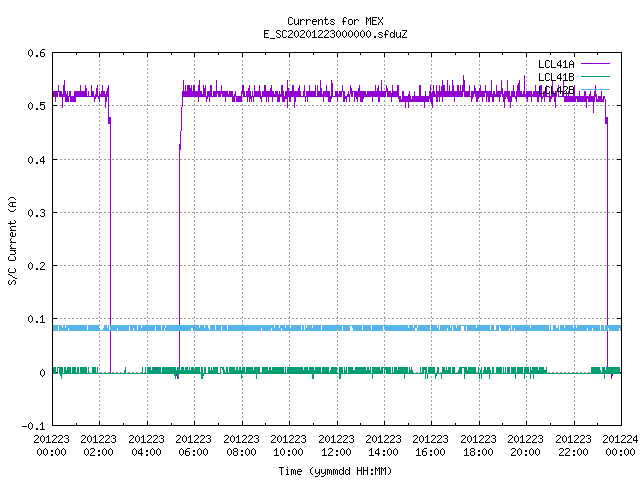Click the 201223 02:00 x-axis tick label
This screenshot has width=640, height=480.
(98, 445)
